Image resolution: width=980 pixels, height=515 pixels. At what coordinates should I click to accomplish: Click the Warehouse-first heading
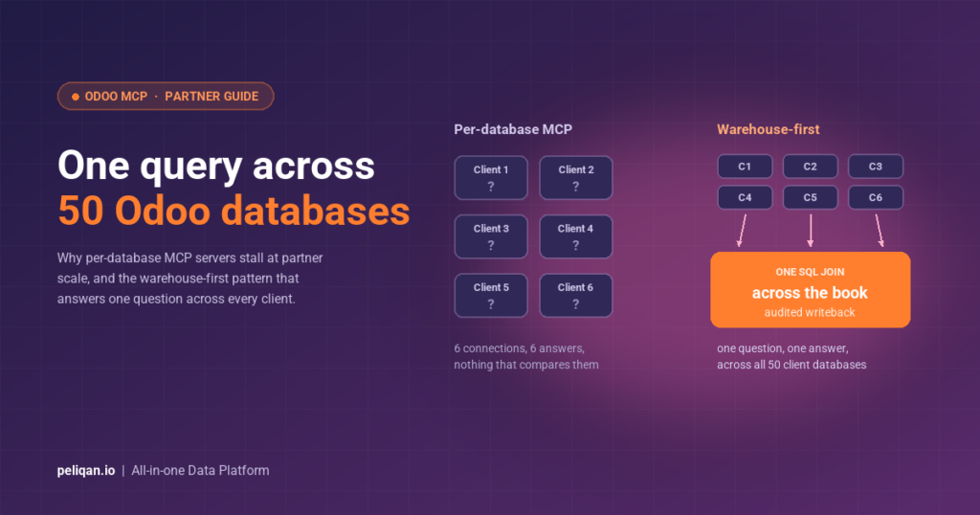(x=768, y=129)
